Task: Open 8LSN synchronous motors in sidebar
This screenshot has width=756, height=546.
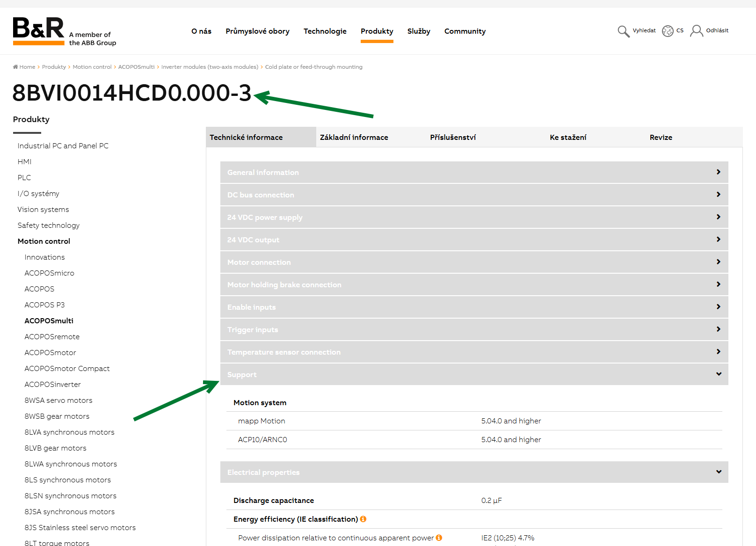Action: [x=70, y=496]
